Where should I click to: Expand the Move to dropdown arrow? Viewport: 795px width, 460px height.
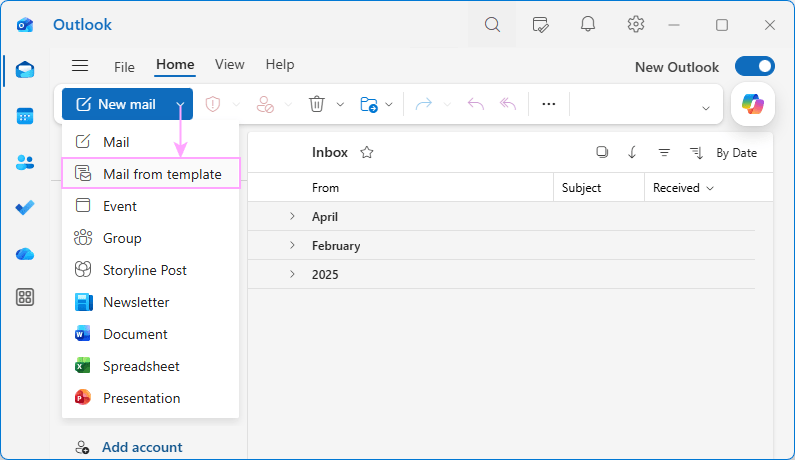point(389,104)
